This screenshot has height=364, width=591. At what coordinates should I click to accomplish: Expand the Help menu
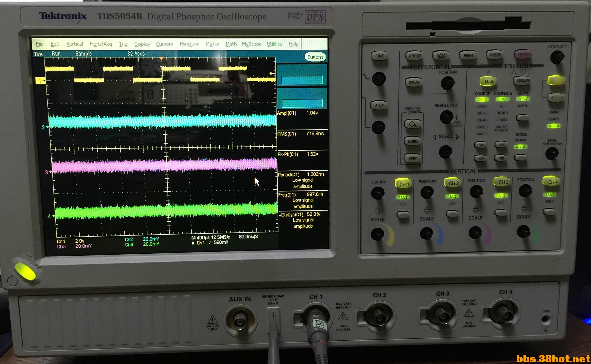coord(294,44)
